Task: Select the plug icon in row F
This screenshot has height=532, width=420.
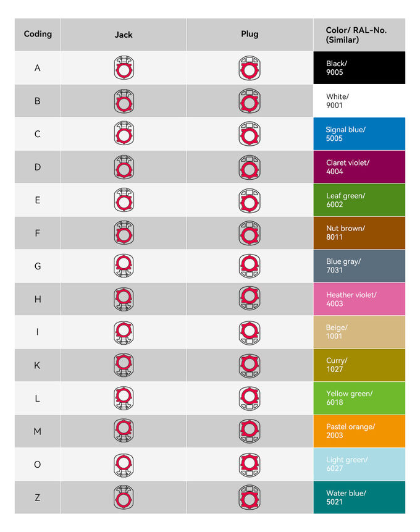Action: coord(250,233)
